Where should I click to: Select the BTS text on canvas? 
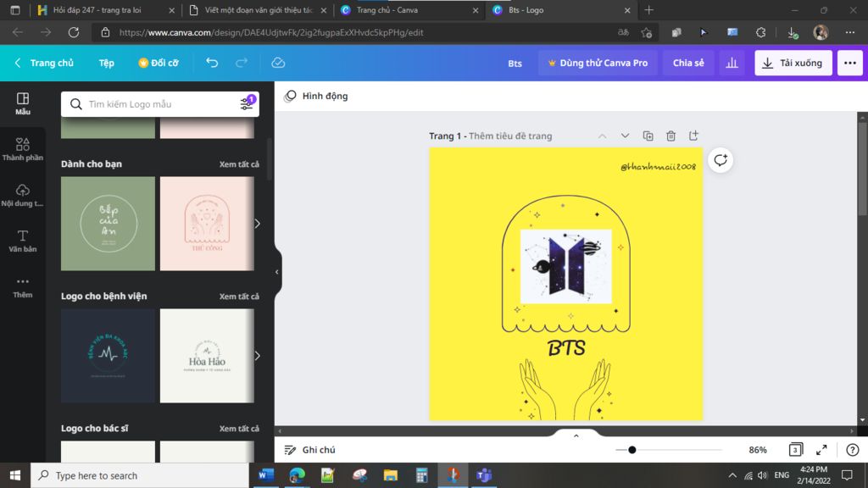coord(565,348)
